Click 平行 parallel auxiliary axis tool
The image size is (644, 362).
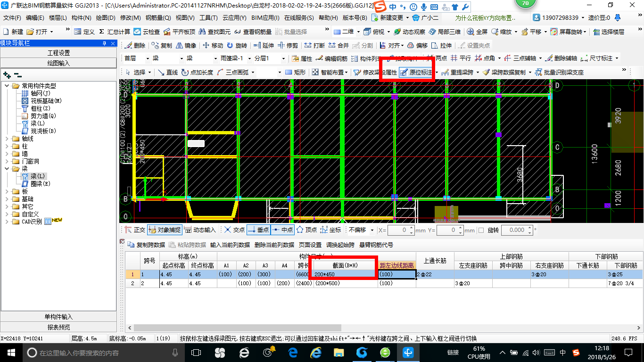[x=461, y=58]
